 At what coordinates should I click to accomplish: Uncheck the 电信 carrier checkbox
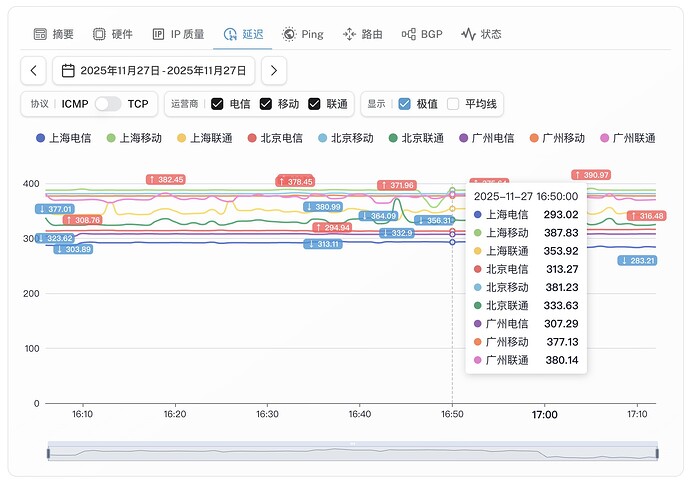217,104
